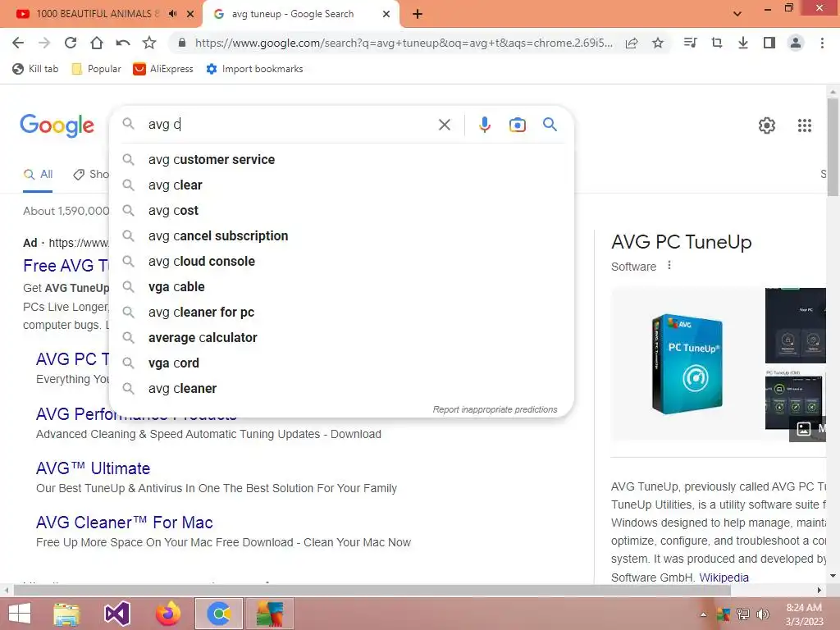This screenshot has width=840, height=630.
Task: Open the clock showing 8:24 AM
Action: [804, 614]
